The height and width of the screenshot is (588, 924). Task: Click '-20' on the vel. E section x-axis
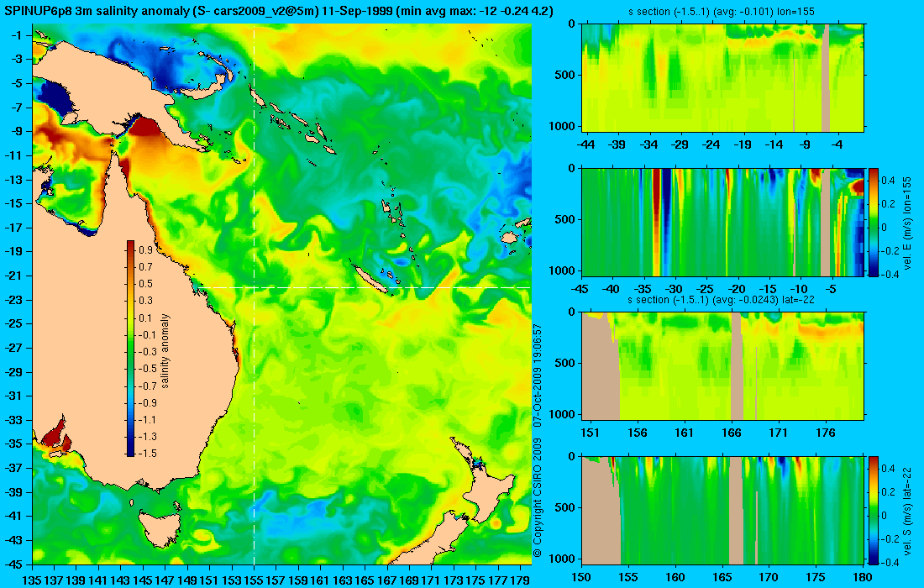(737, 289)
